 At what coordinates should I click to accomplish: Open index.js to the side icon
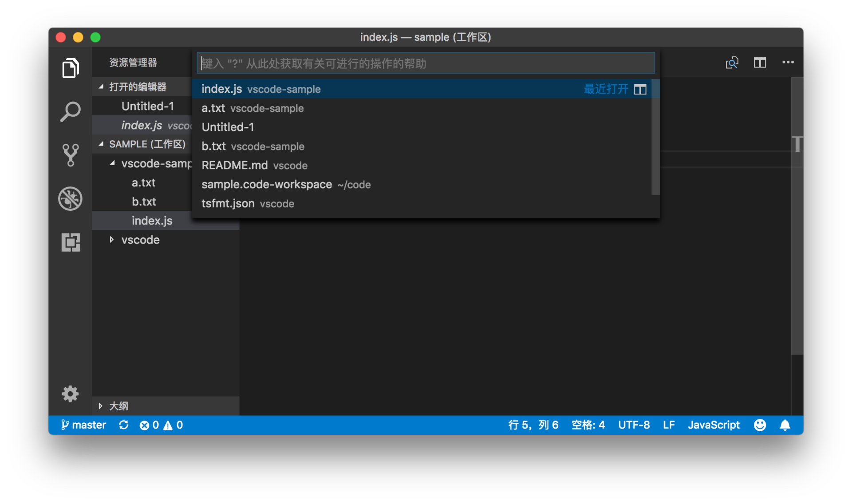640,89
